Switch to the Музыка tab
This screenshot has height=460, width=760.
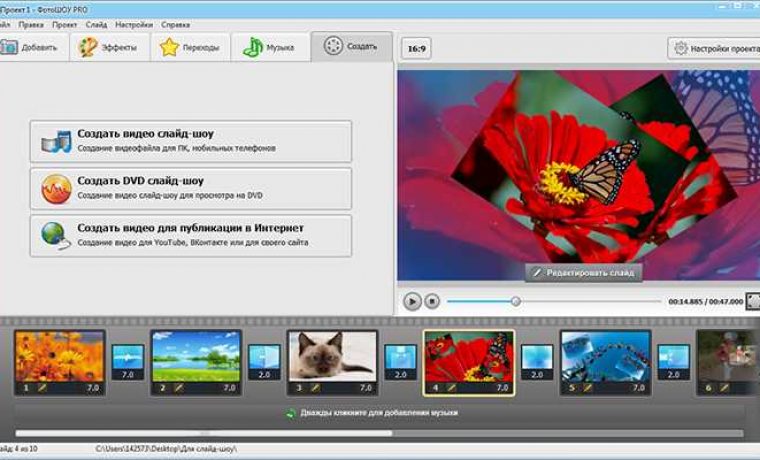click(x=270, y=48)
